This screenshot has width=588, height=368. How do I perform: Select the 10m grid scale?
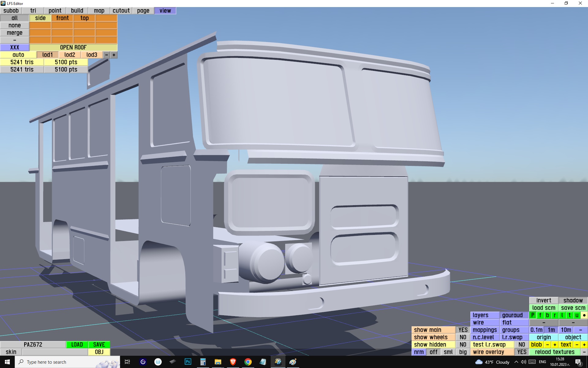pos(566,330)
